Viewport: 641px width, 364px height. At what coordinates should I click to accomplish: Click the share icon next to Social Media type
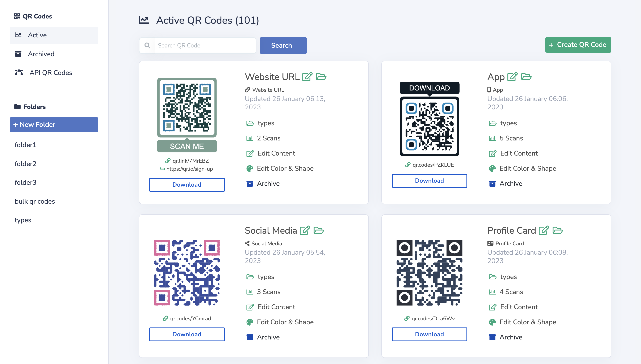pos(247,243)
